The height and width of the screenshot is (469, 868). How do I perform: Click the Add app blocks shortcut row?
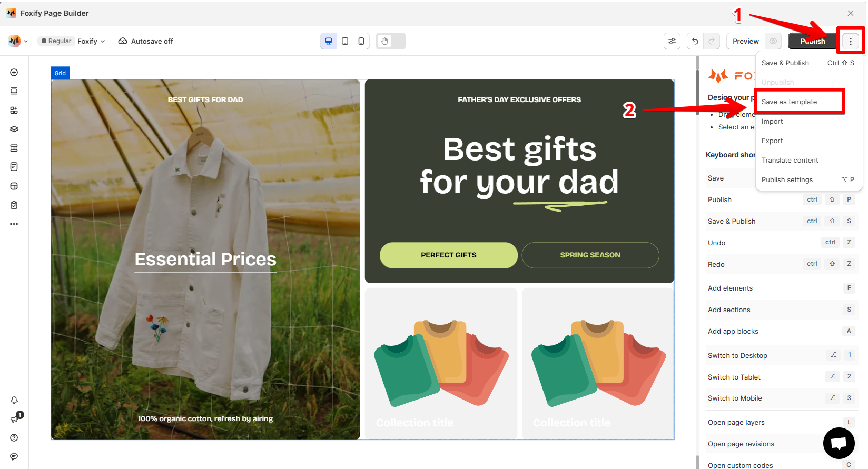pos(782,331)
